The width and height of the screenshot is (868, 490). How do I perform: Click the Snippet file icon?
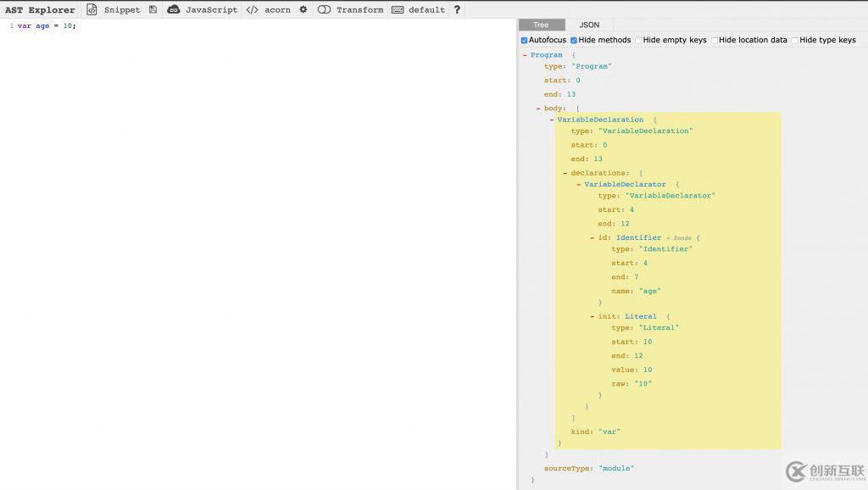click(x=92, y=10)
